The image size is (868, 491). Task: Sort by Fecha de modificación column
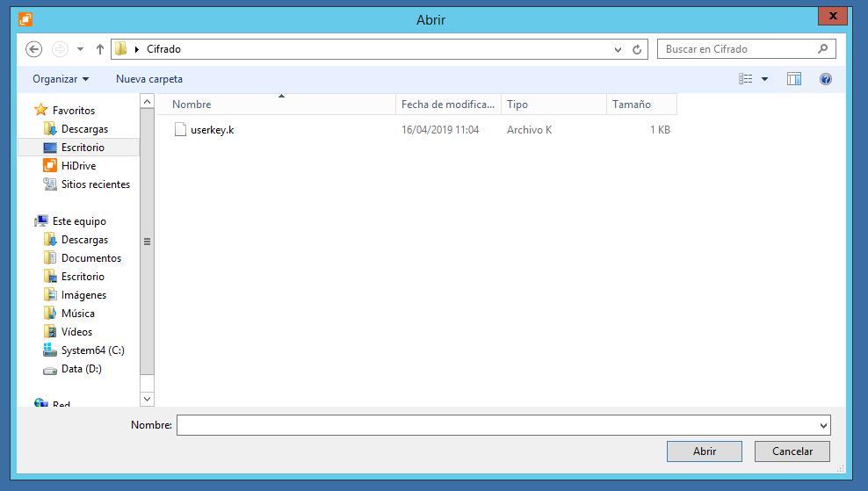coord(448,104)
